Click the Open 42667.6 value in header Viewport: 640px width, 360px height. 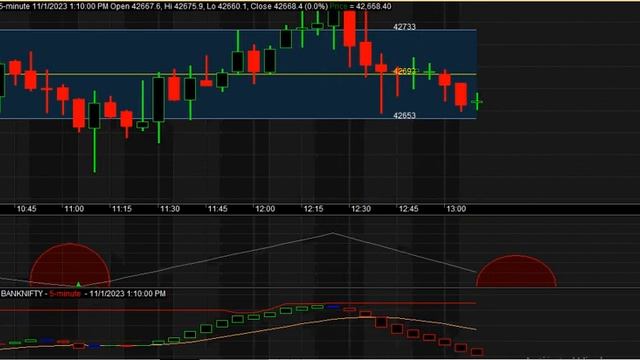click(136, 7)
